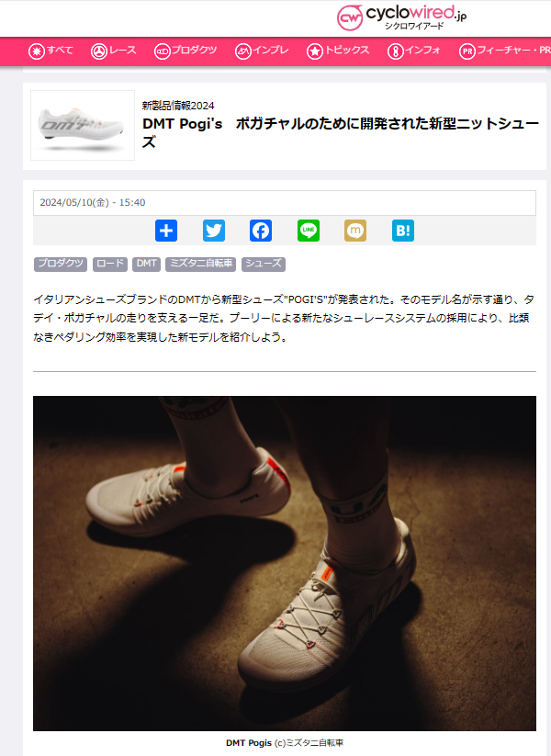Open the プロダクツ menu item
This screenshot has height=756, width=551.
tap(186, 51)
